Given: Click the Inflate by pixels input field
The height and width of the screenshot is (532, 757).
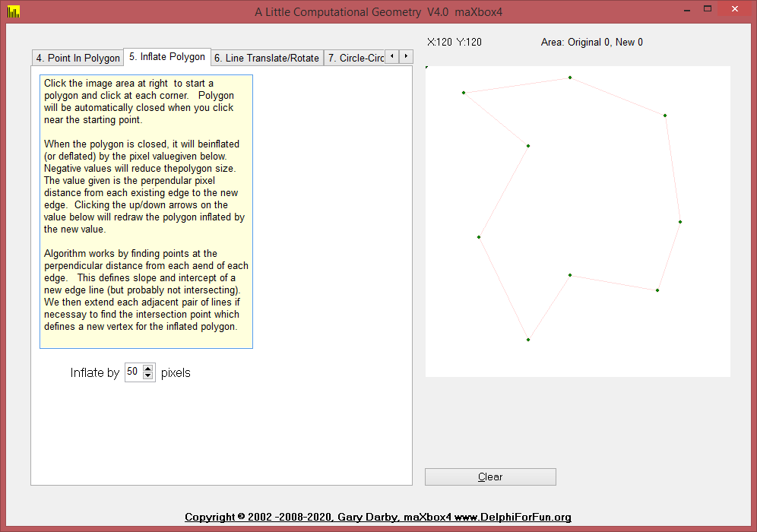Looking at the screenshot, I should click(133, 372).
